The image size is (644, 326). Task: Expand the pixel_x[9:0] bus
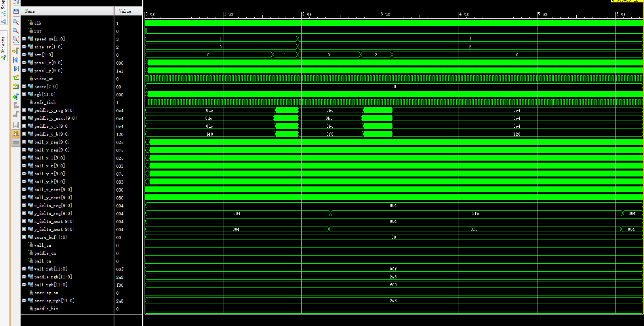click(x=24, y=63)
